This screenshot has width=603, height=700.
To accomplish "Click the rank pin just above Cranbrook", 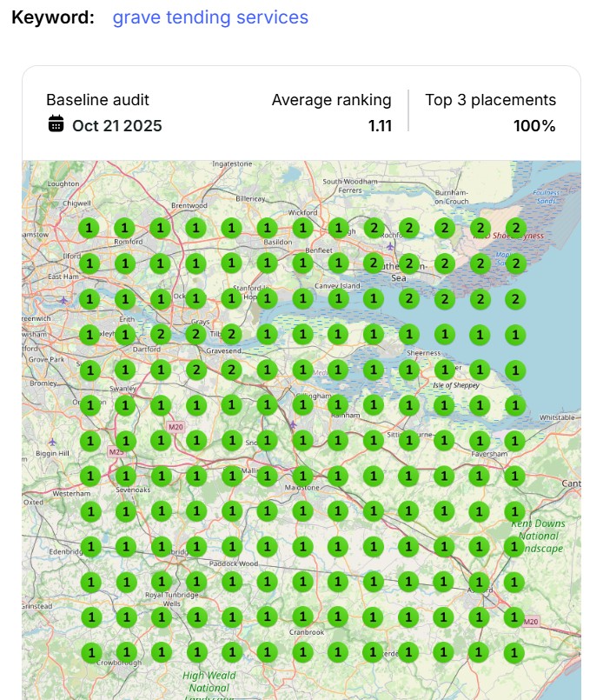I will pos(301,617).
